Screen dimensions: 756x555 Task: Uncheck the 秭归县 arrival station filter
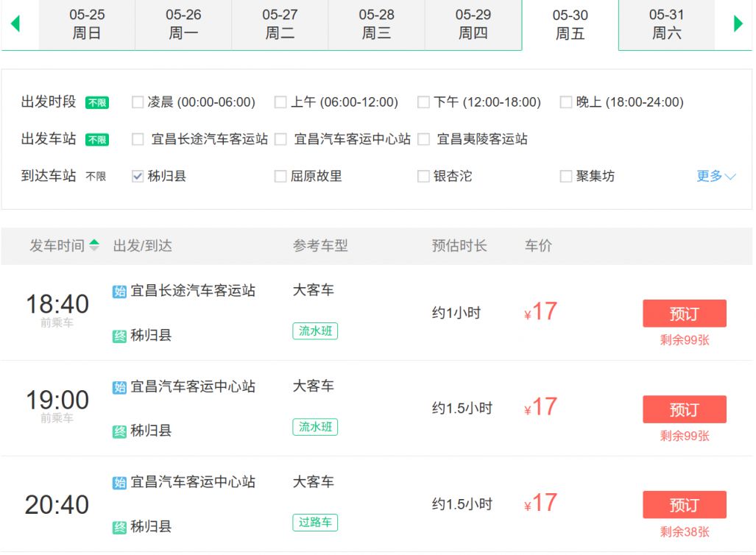click(x=136, y=176)
